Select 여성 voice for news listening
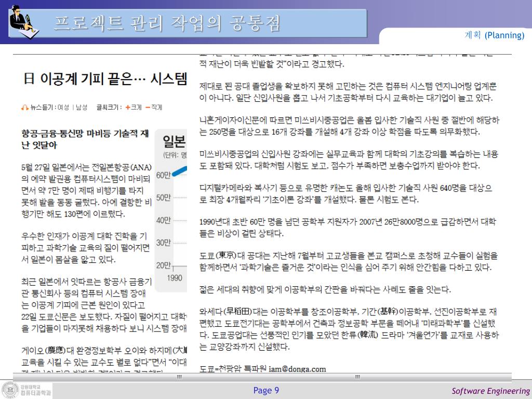Viewport: 532px width, 399px height. click(63, 108)
